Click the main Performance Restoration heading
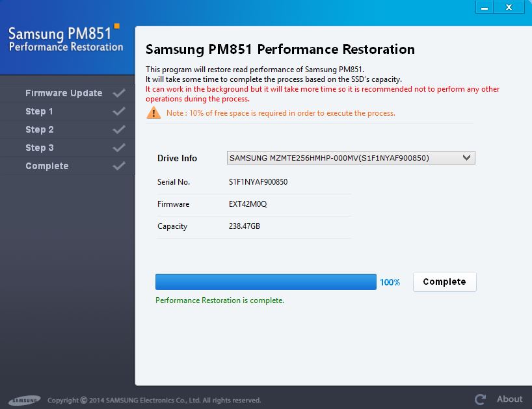The image size is (532, 409). pyautogui.click(x=280, y=49)
